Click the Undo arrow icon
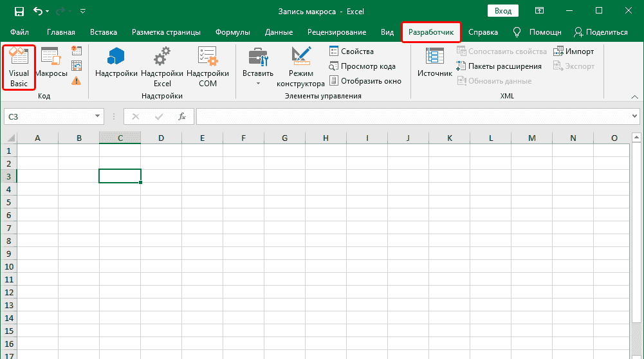 (38, 12)
